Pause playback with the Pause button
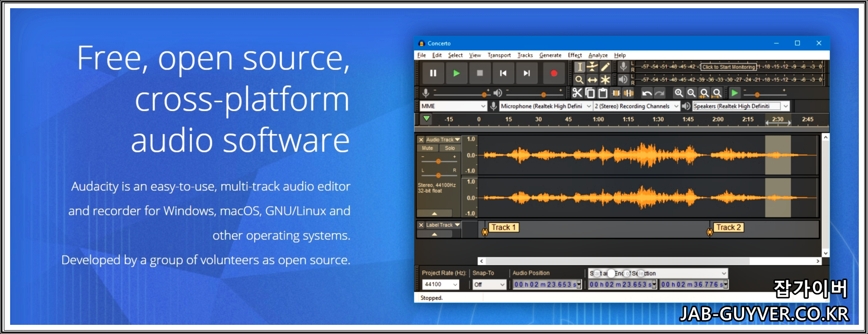The width and height of the screenshot is (868, 334). (433, 73)
